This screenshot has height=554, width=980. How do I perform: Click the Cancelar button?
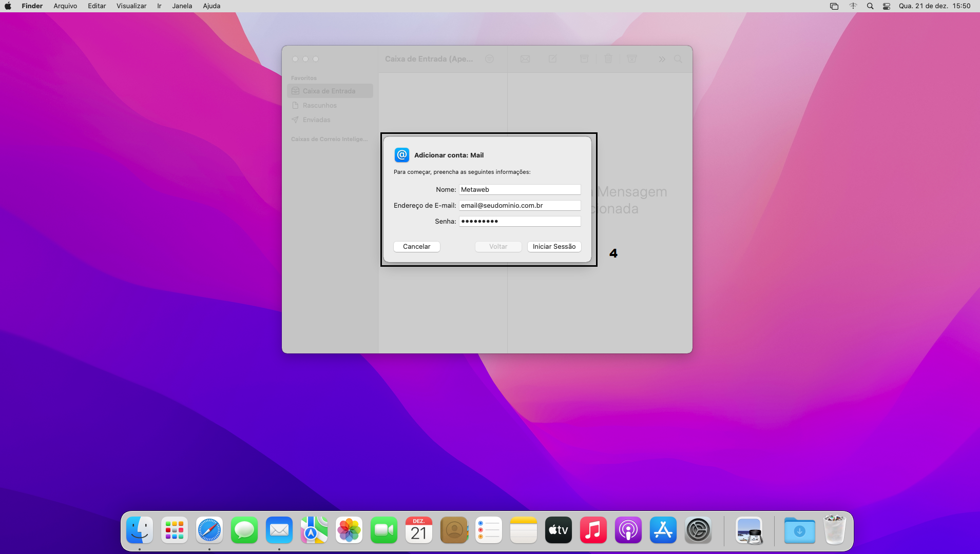pyautogui.click(x=416, y=247)
